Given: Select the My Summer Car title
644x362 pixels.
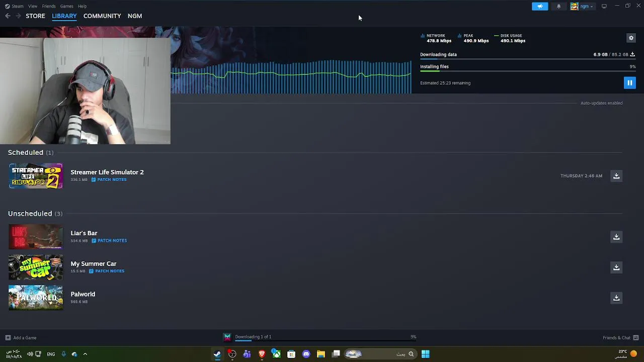Looking at the screenshot, I should [x=94, y=263].
